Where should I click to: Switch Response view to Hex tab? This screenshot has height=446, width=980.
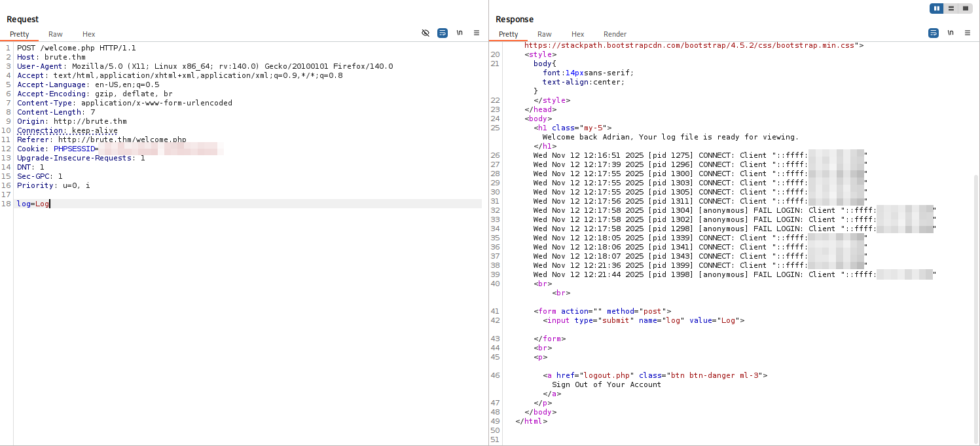[x=577, y=34]
